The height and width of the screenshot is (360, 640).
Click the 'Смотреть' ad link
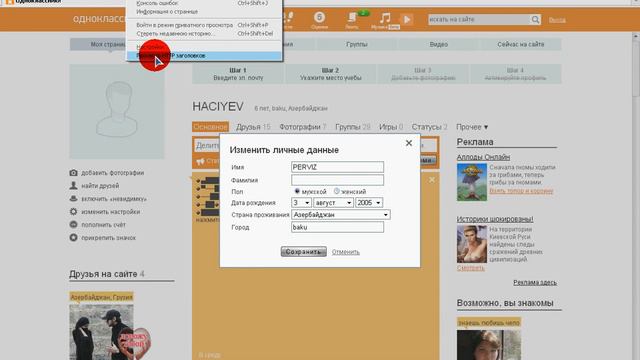click(471, 268)
